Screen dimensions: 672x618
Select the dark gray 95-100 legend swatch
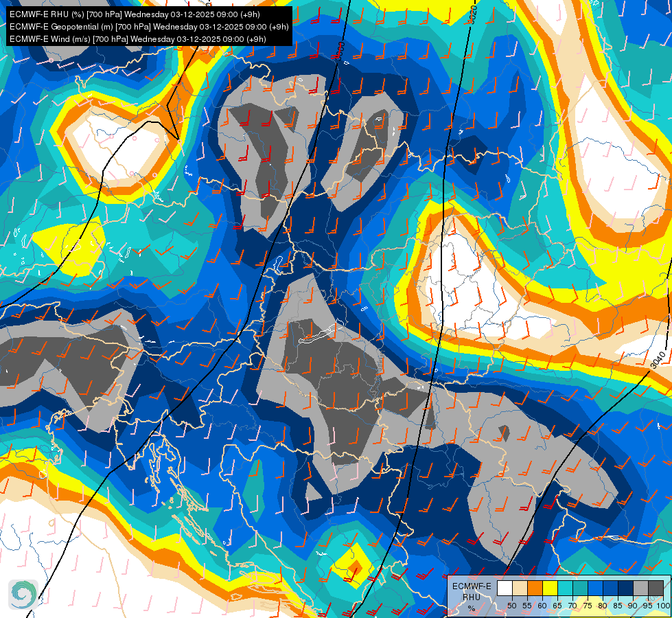tap(656, 588)
